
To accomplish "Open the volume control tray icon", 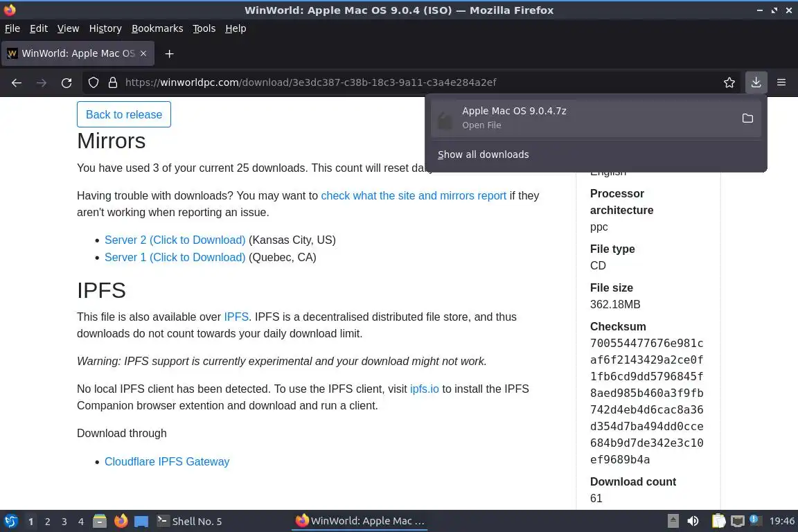I will click(693, 522).
